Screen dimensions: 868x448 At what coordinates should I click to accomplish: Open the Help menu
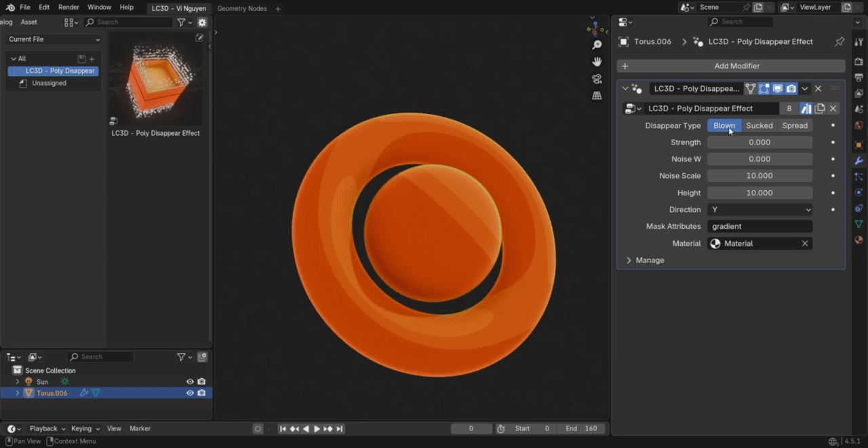pos(127,7)
